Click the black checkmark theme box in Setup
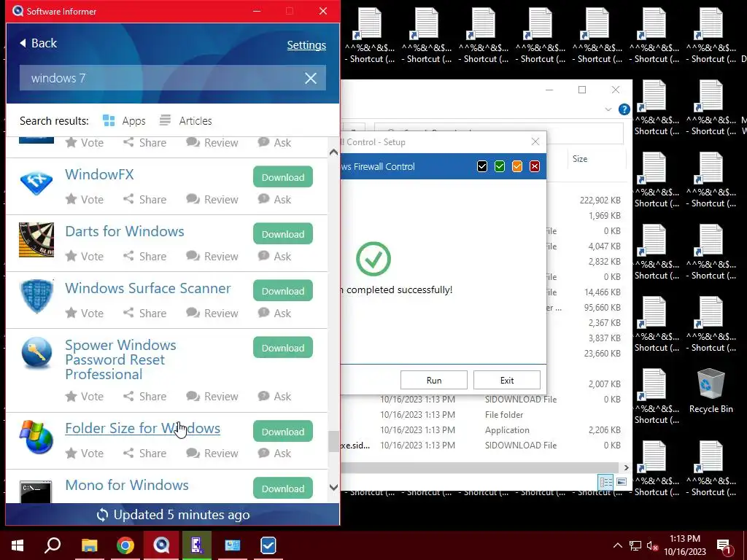 (x=482, y=166)
